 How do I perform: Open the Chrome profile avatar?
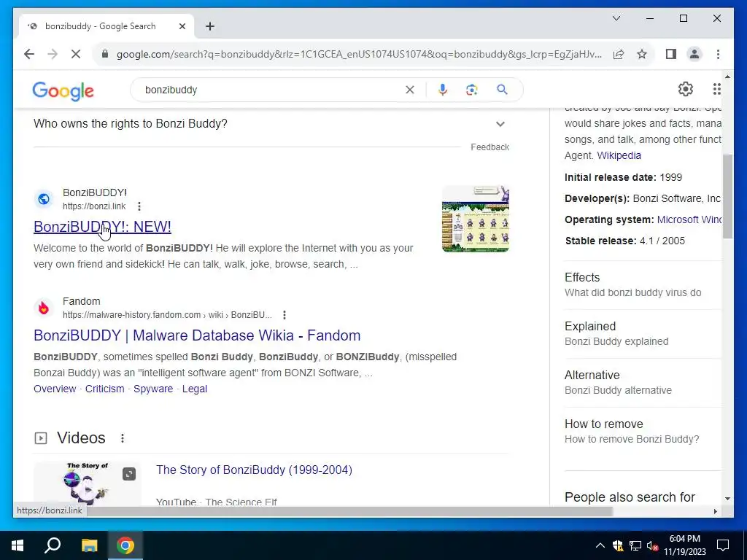click(x=694, y=54)
